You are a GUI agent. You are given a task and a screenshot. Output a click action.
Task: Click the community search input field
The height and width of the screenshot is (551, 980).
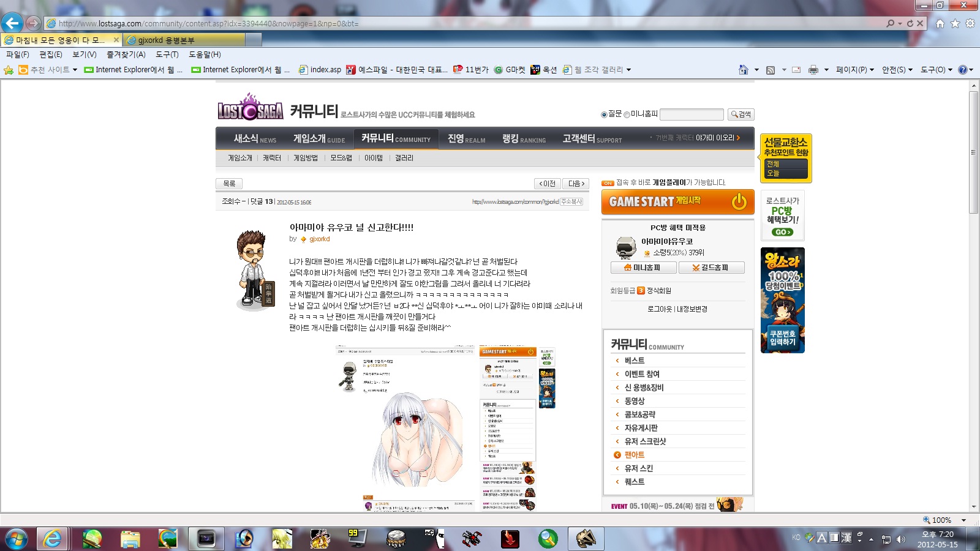(x=692, y=114)
